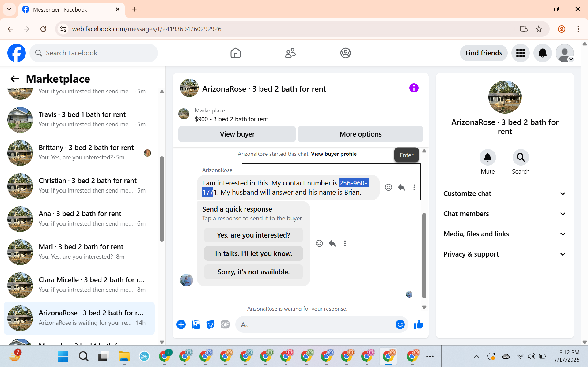Expand the Privacy & support section
This screenshot has width=588, height=367.
click(x=505, y=254)
